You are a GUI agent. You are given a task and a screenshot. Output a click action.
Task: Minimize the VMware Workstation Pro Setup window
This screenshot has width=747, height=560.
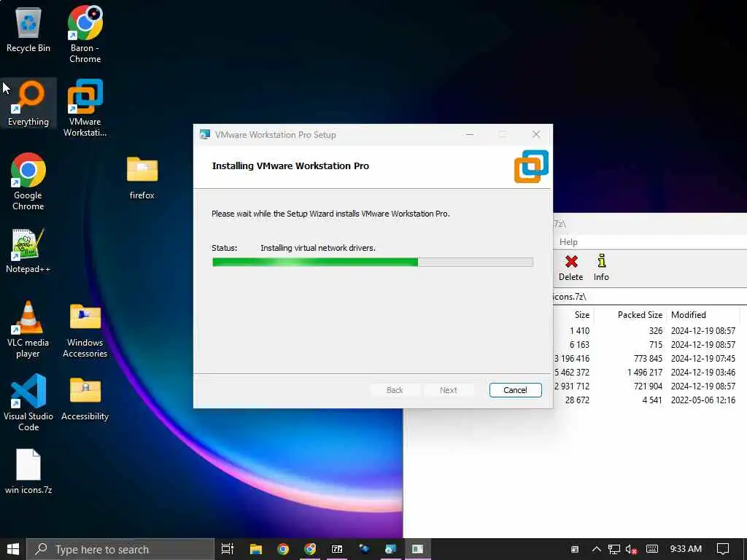click(470, 135)
